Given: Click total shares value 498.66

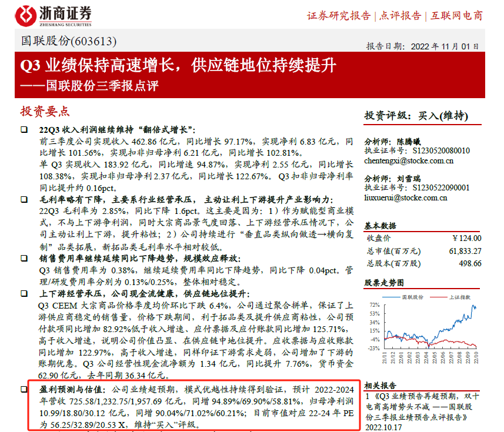Looking at the screenshot, I should click(470, 264).
